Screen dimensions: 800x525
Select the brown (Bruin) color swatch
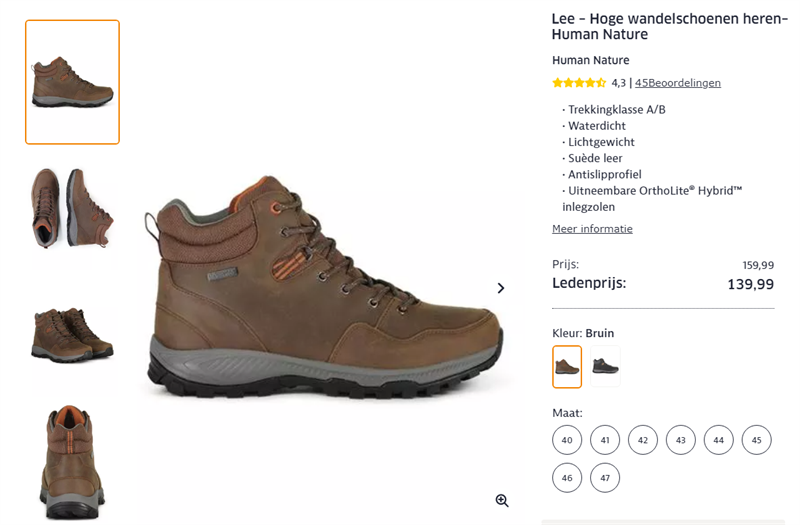pyautogui.click(x=567, y=367)
